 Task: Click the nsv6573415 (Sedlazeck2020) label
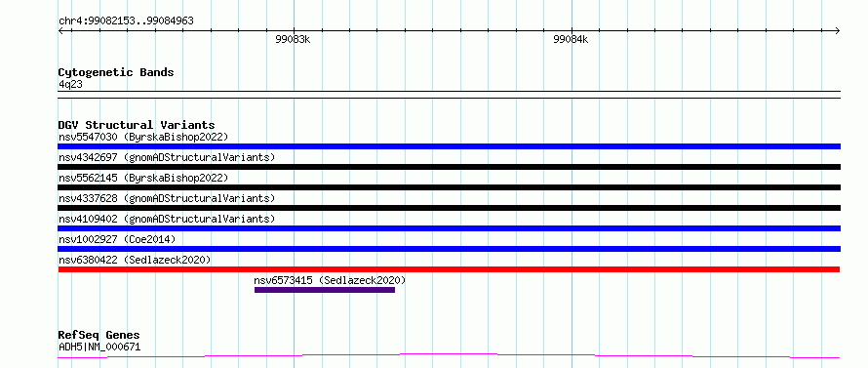click(330, 280)
